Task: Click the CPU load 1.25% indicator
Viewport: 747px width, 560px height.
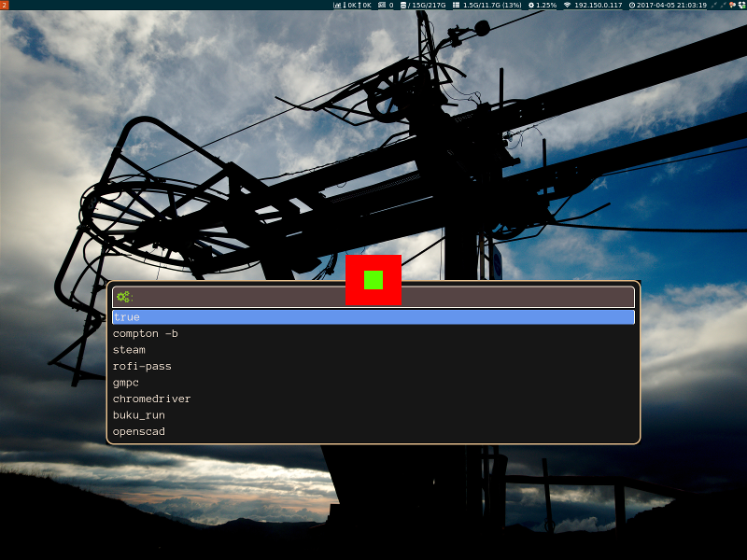Action: coord(543,5)
